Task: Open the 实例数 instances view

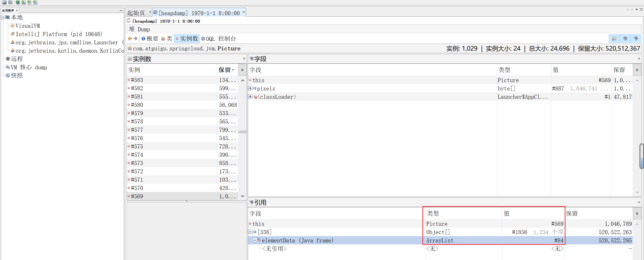Action: [187, 39]
